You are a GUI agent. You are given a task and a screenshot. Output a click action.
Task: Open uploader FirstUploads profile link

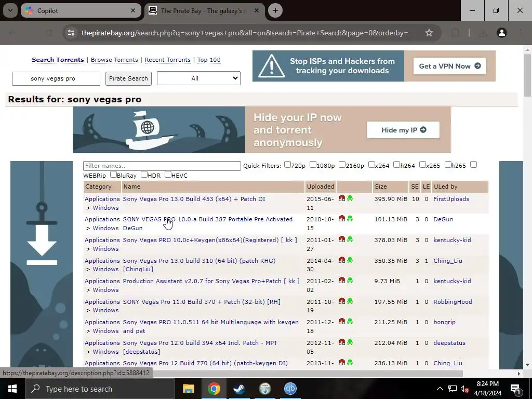(451, 199)
